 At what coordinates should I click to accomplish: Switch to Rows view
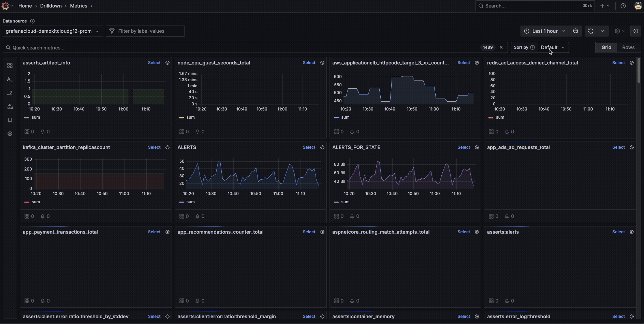(x=628, y=47)
